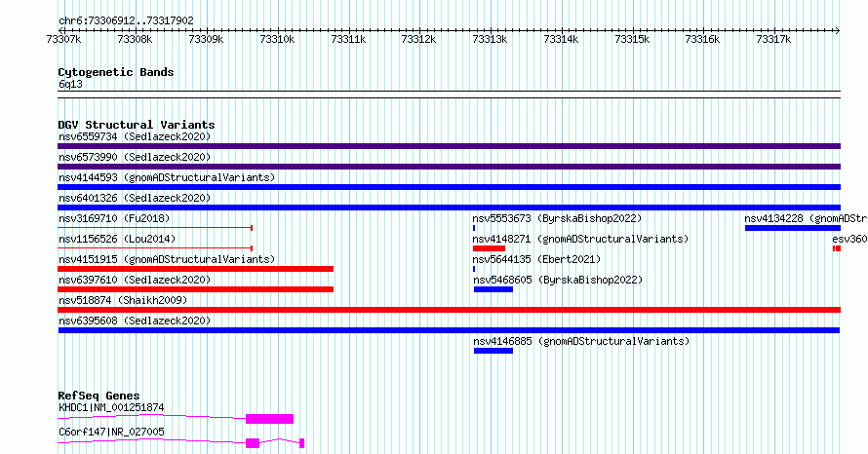Open nsv4144593 (gnomADStructuralVariants) variant label
This screenshot has height=454, width=868.
[167, 177]
